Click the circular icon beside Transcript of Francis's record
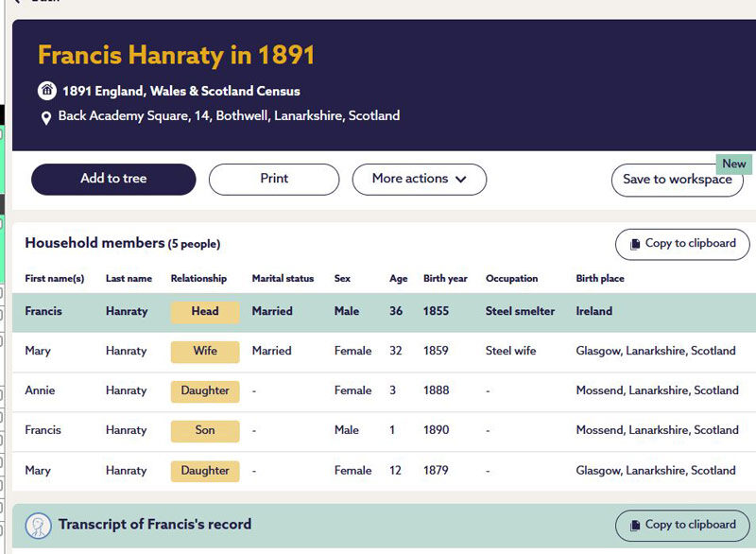This screenshot has height=554, width=756. coord(37,525)
